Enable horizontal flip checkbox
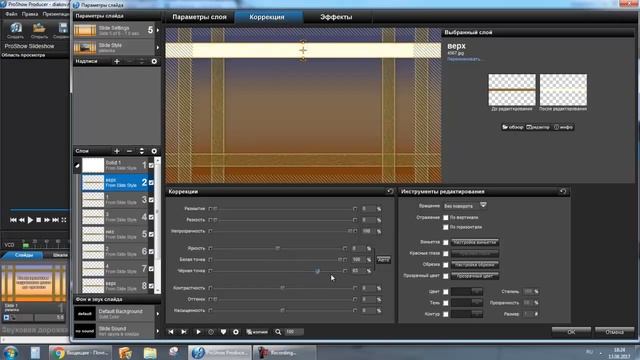This screenshot has width=640, height=360. click(x=446, y=227)
